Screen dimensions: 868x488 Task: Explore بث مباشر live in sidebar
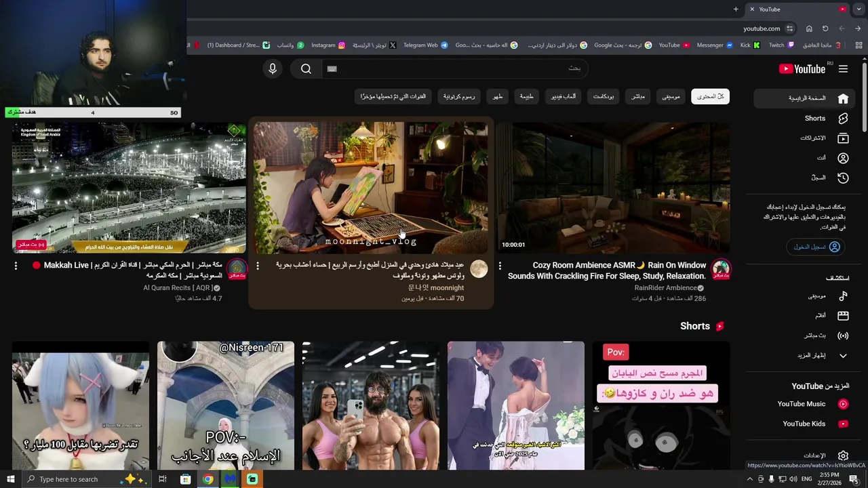[x=803, y=335]
